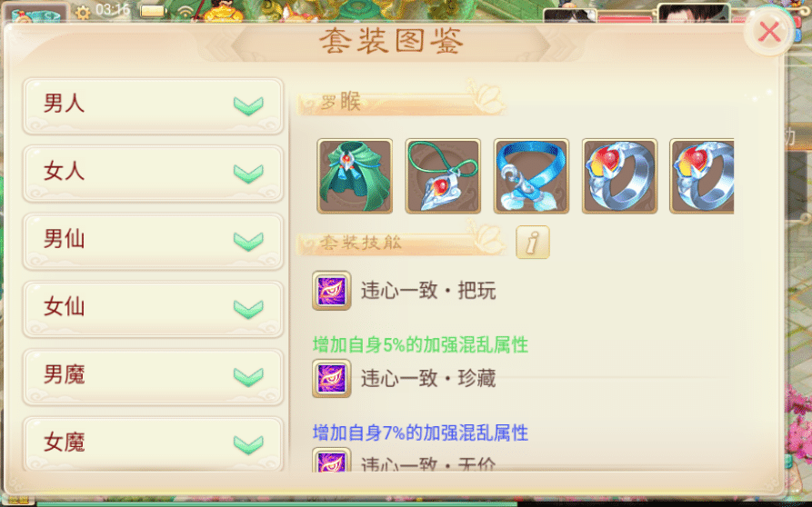Click the 违心一致·珍藏 skill eye icon

pyautogui.click(x=331, y=378)
